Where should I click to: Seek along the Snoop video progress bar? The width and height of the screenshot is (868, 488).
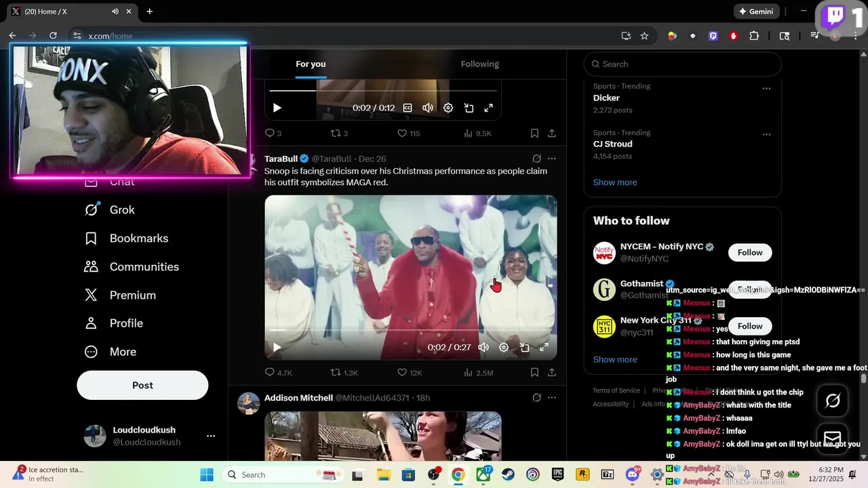click(x=411, y=330)
